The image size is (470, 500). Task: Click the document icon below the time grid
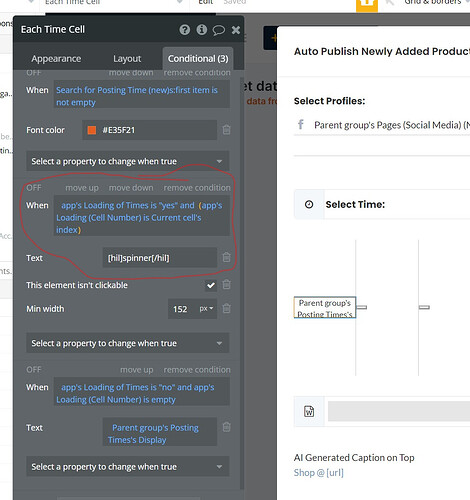[309, 411]
